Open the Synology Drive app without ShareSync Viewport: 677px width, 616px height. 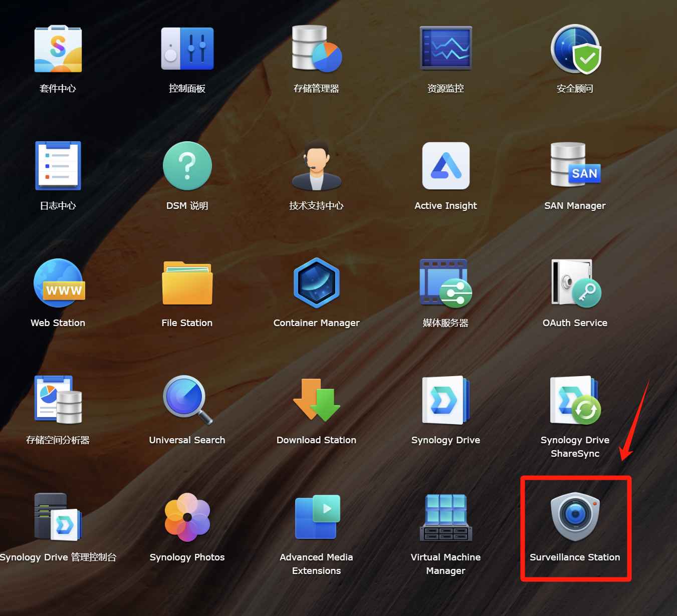click(x=446, y=400)
